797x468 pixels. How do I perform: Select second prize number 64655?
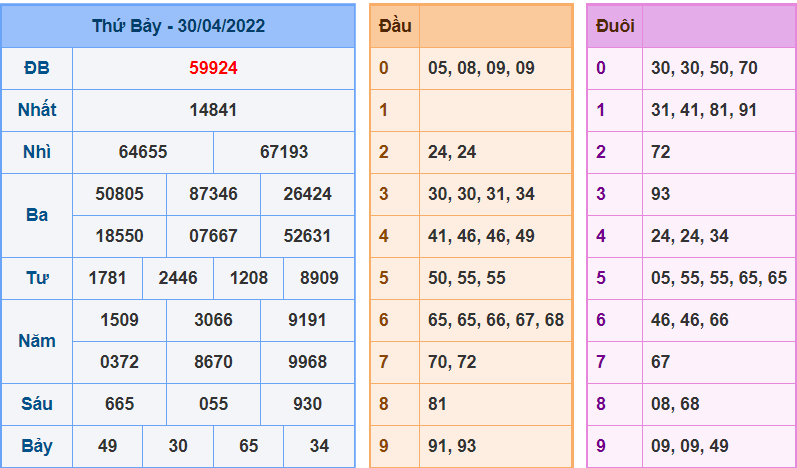(x=143, y=152)
